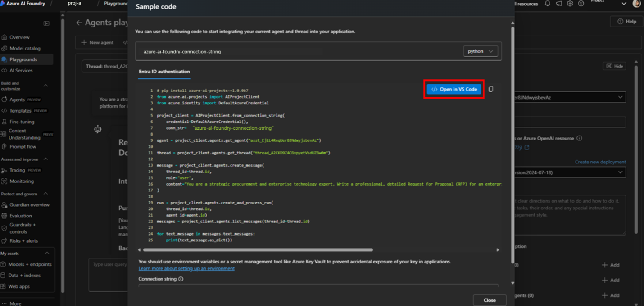Switch to the Entra ID authentication tab
The height and width of the screenshot is (308, 644).
(163, 72)
